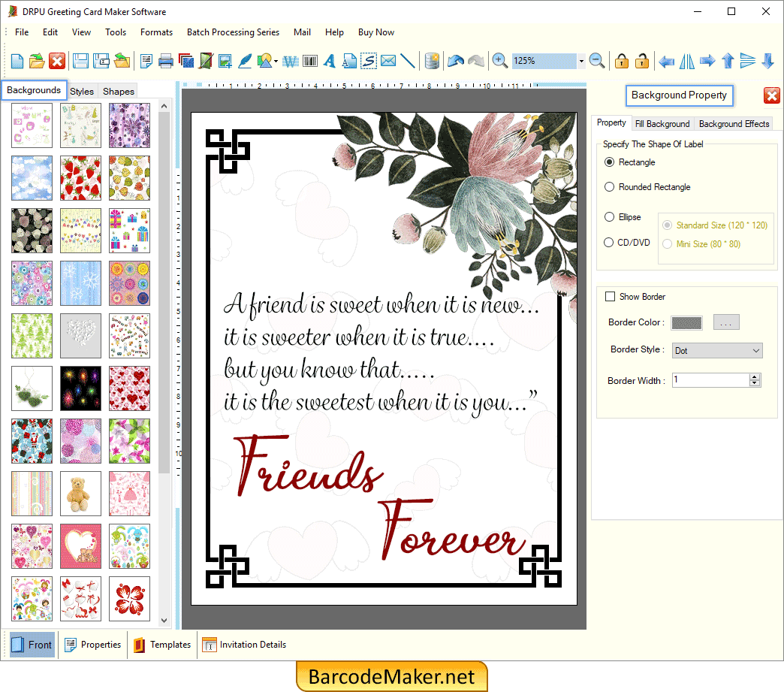Open the Formats menu
The height and width of the screenshot is (692, 784).
click(x=156, y=32)
